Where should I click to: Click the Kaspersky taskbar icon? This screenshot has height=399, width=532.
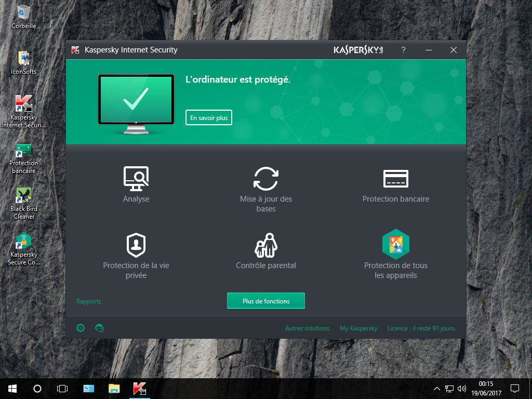point(139,389)
